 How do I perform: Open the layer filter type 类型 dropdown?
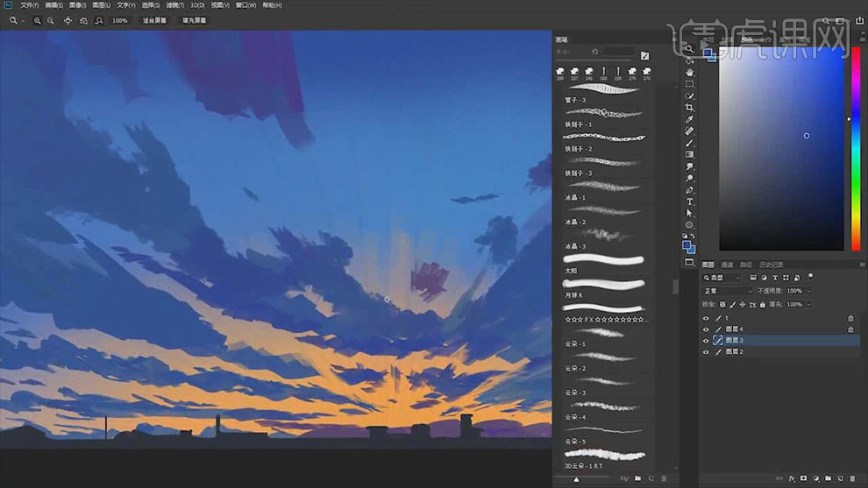point(722,278)
